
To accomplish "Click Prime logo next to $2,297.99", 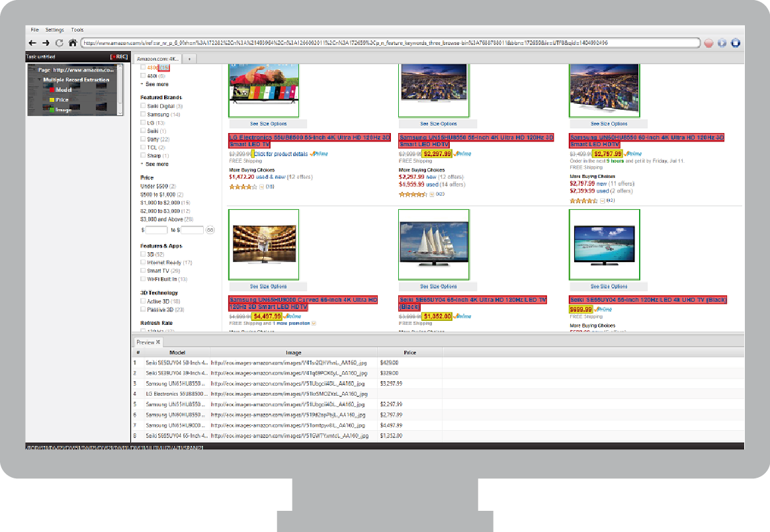I will 462,154.
